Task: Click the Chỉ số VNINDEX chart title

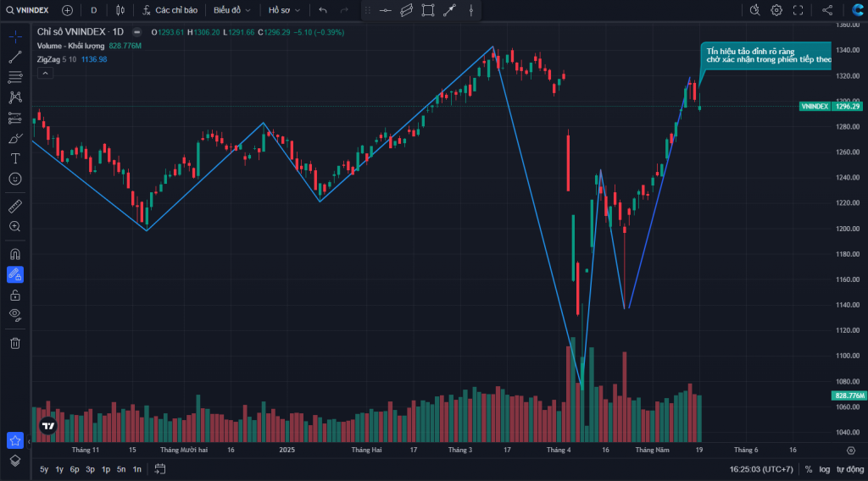Action: 81,32
